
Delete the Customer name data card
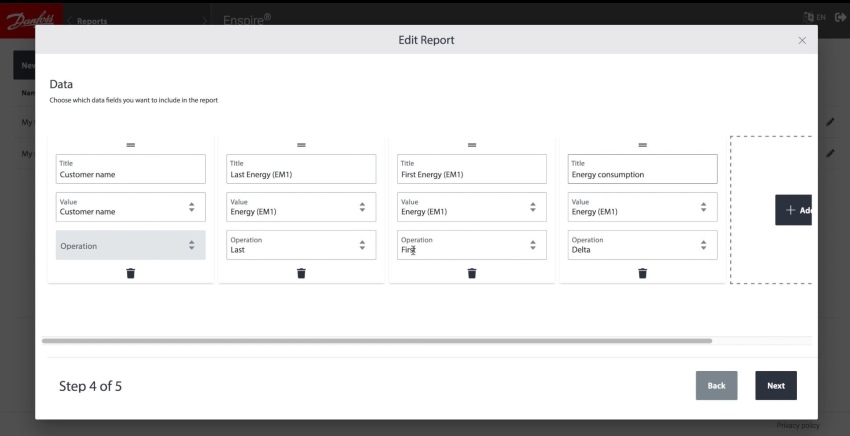(131, 273)
